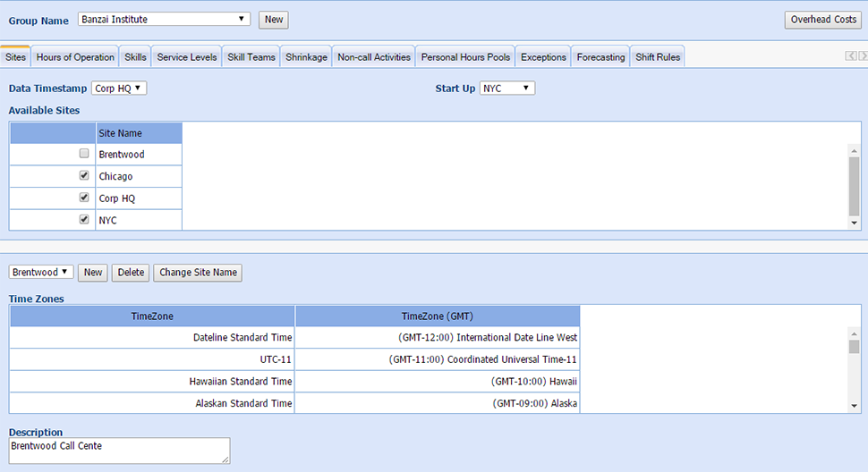The width and height of the screenshot is (868, 472).
Task: Open the Start Up site dropdown
Action: click(x=507, y=88)
